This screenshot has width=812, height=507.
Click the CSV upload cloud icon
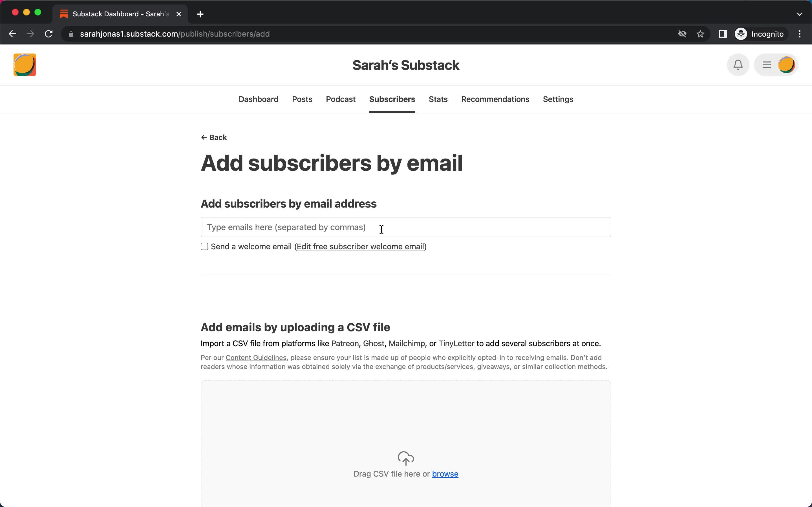406,458
